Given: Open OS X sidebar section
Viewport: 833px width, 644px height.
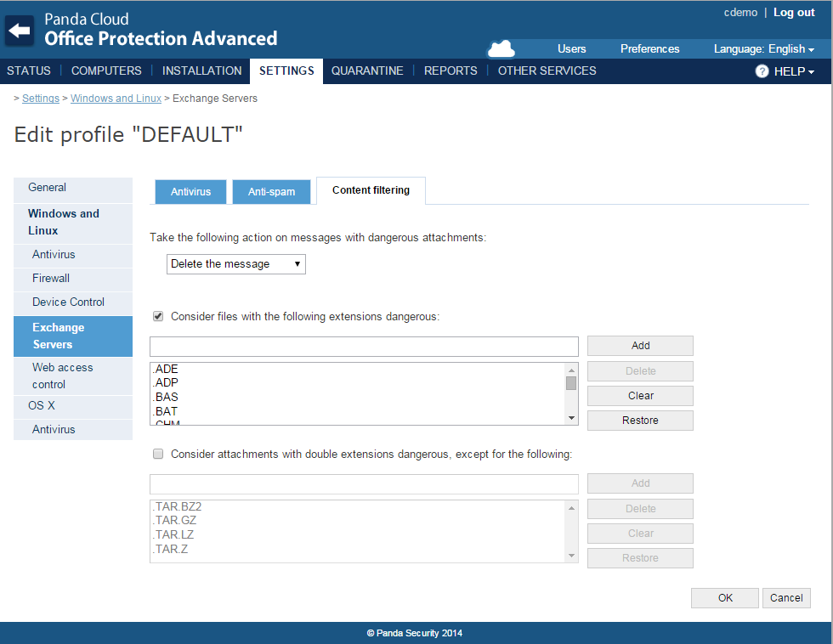Looking at the screenshot, I should [73, 406].
